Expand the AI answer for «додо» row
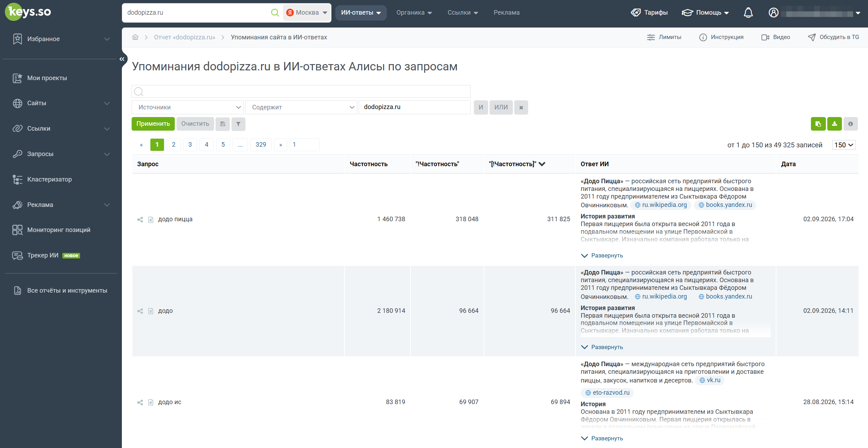868x448 pixels. coord(602,347)
